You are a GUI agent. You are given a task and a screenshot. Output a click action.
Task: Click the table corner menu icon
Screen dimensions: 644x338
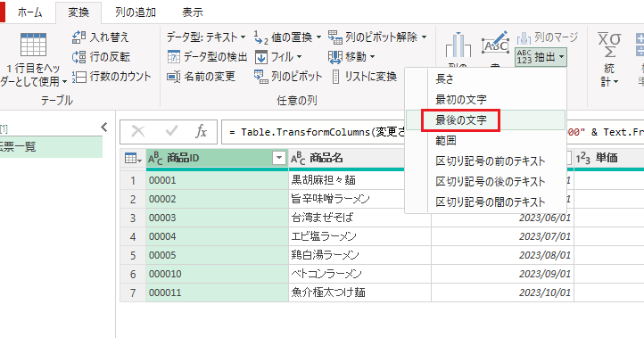click(133, 158)
